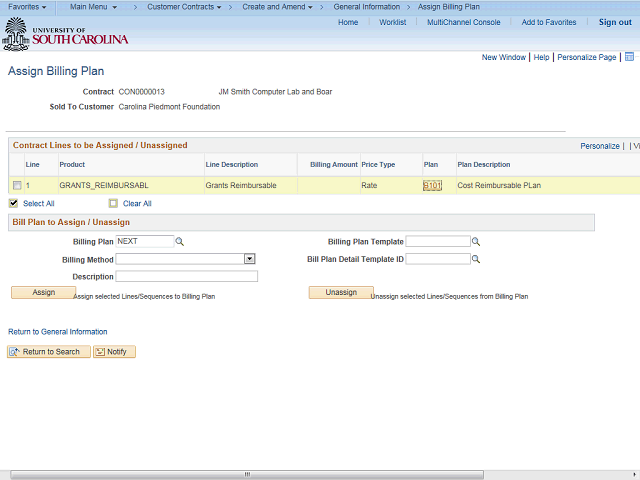Expand the Billing Method dropdown
The width and height of the screenshot is (640, 480).
tap(249, 259)
